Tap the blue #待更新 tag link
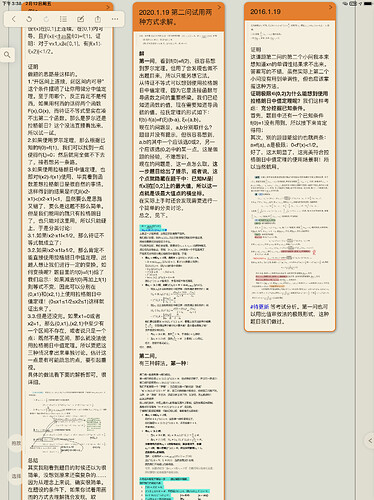 260,306
